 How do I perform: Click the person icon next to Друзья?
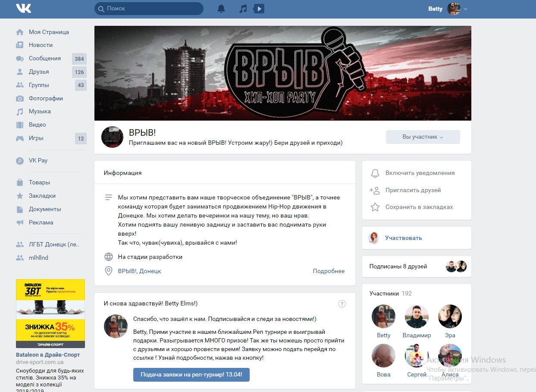point(20,72)
